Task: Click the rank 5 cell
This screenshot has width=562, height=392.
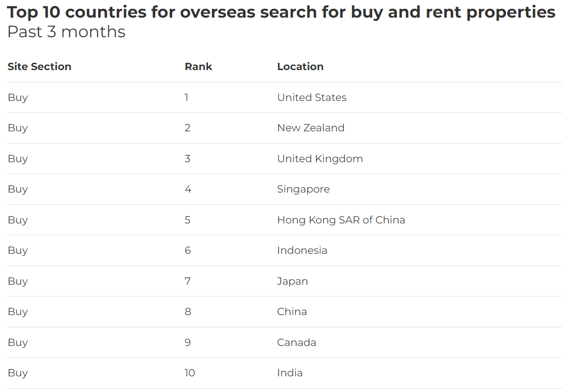Action: [x=187, y=220]
